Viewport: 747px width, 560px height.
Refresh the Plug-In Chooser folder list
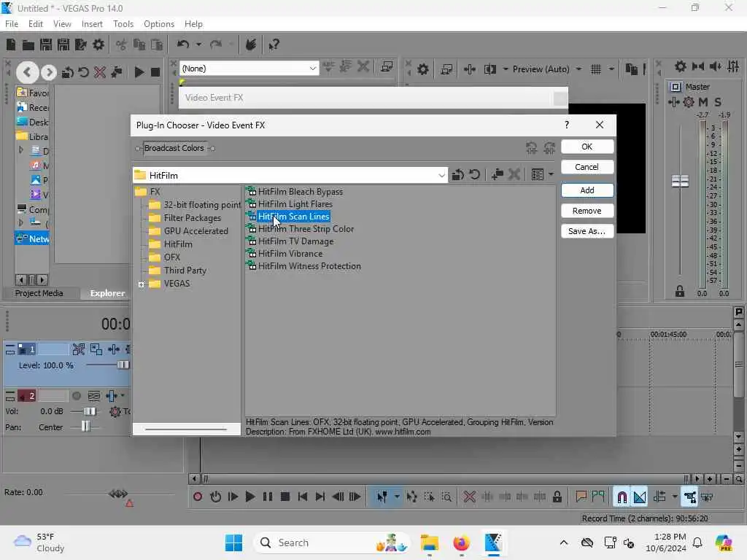click(474, 175)
